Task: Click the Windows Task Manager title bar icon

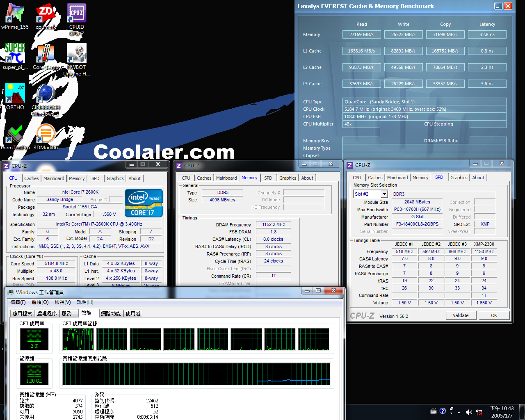Action: (x=10, y=292)
